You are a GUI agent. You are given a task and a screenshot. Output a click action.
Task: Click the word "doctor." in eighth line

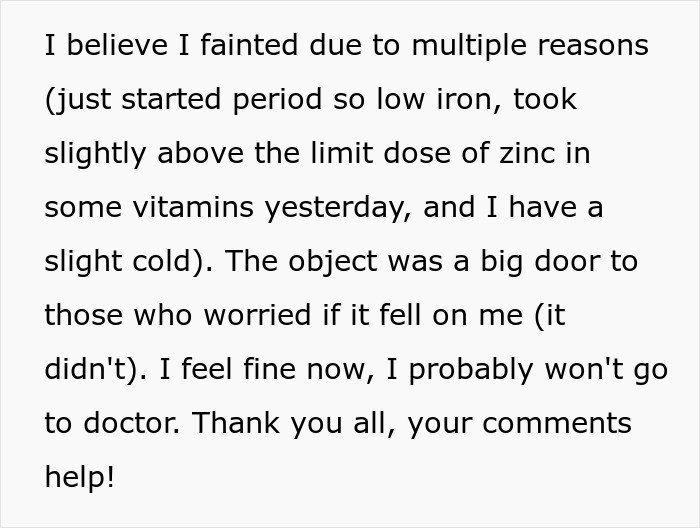[132, 423]
